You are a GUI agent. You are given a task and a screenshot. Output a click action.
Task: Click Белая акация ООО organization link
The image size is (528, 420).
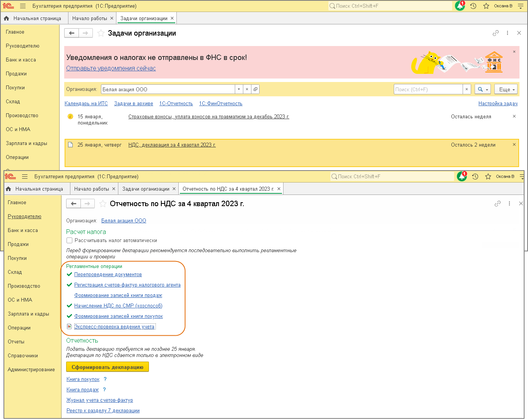coord(124,221)
